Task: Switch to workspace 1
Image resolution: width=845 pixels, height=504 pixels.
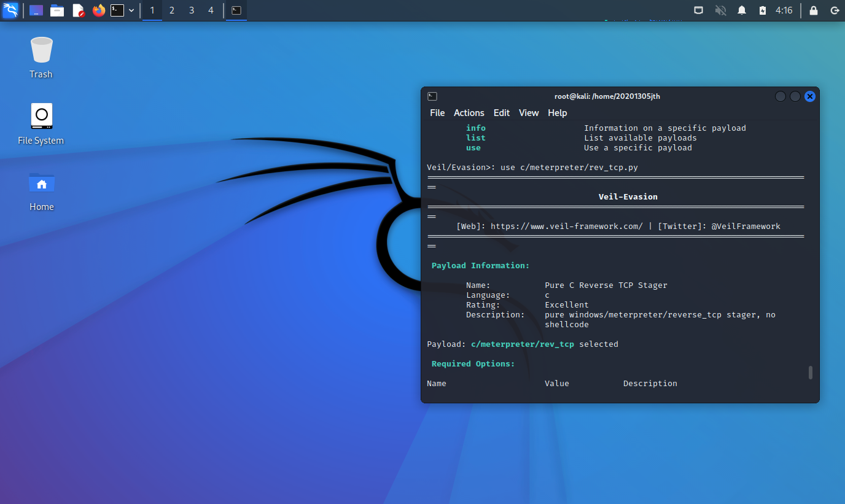Action: 152,10
